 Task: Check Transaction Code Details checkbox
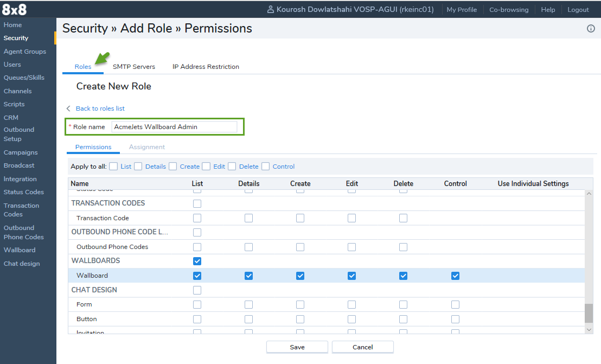click(249, 218)
